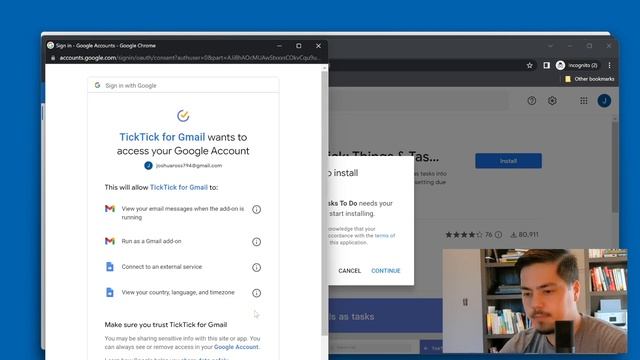Click the 'Run as a Gmail add-on' permission text
Viewport: 640px width, 360px height.
point(151,241)
